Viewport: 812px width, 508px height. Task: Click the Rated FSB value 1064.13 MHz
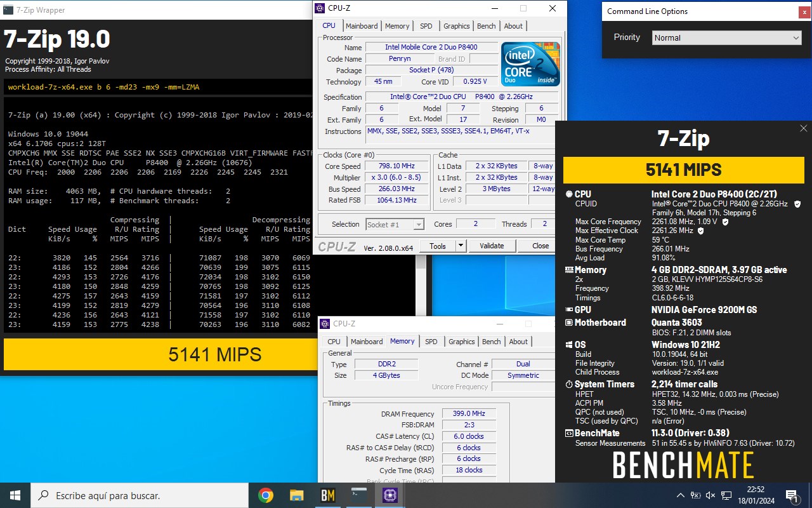pos(396,200)
